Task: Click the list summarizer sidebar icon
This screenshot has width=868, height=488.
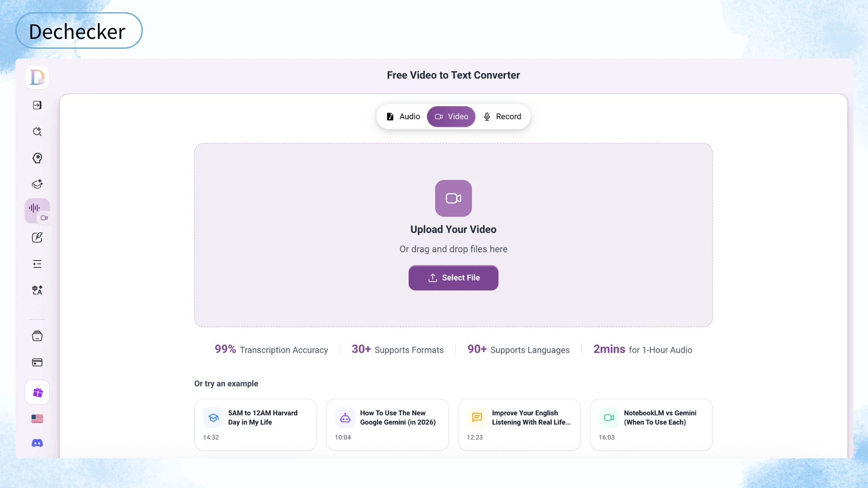Action: [x=38, y=264]
